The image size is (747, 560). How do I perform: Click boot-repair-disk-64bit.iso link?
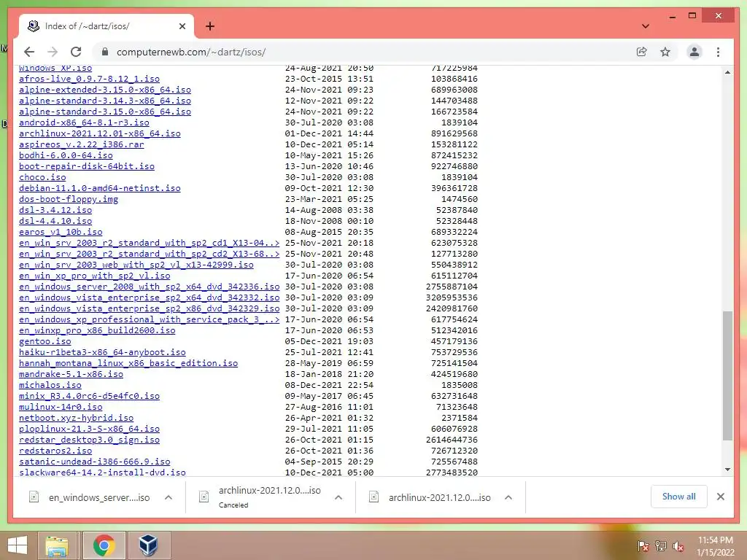87,167
